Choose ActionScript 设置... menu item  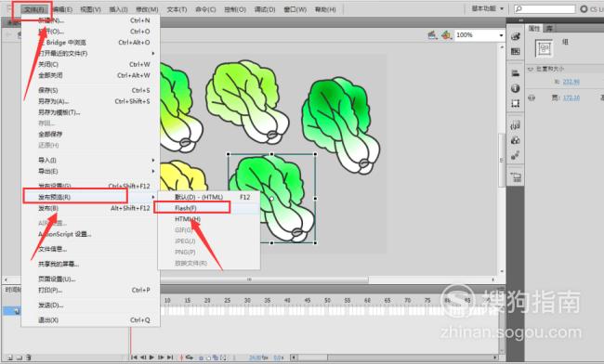90,234
